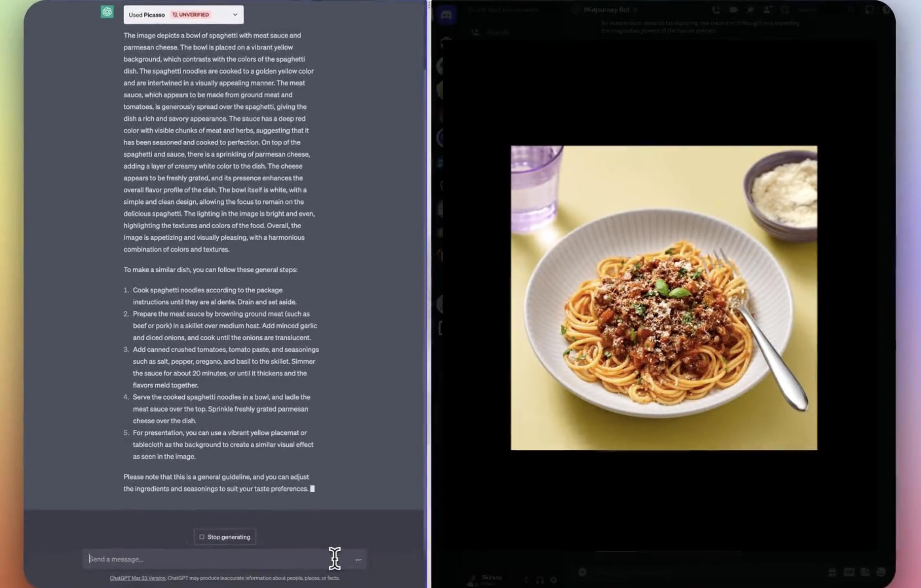Start a video call in Discord

[733, 10]
